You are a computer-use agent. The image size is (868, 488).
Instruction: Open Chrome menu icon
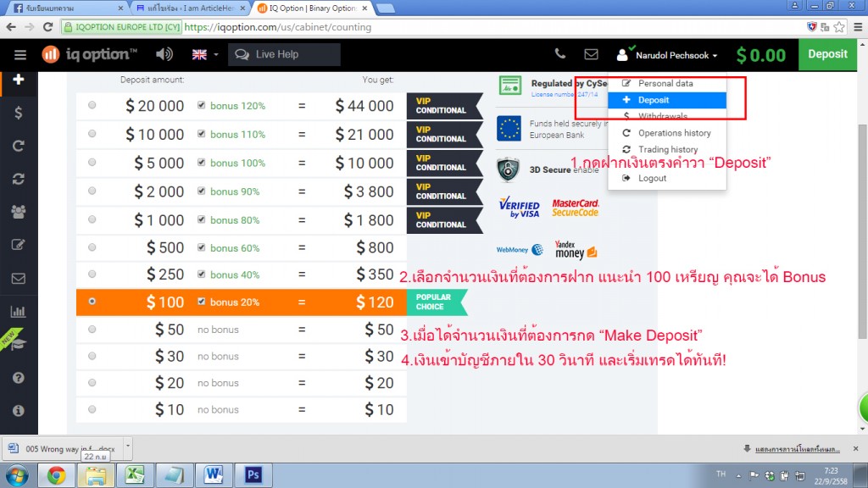858,26
